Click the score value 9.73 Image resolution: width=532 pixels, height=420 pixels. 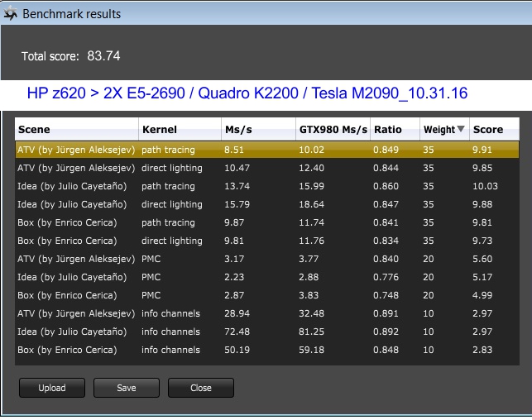pyautogui.click(x=482, y=241)
